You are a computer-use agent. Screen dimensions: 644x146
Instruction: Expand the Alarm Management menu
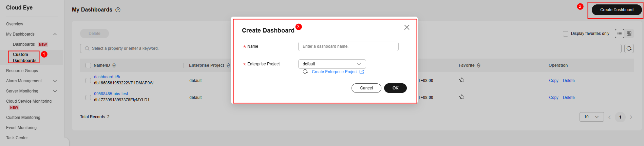pos(31,81)
